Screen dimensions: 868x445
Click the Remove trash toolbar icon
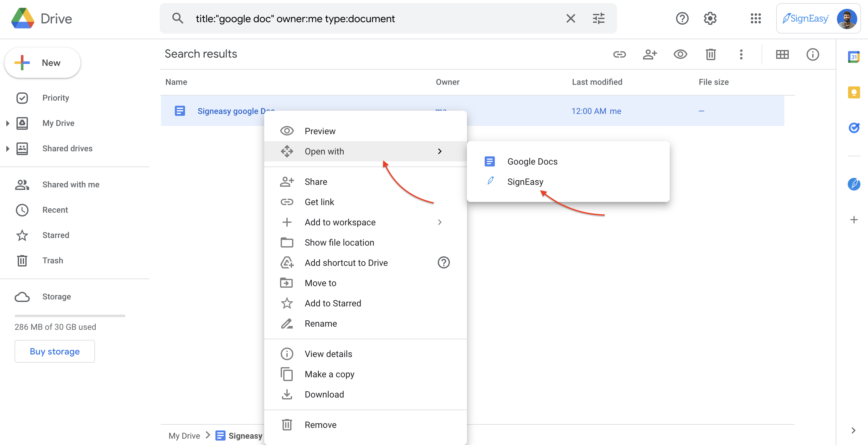pyautogui.click(x=711, y=54)
